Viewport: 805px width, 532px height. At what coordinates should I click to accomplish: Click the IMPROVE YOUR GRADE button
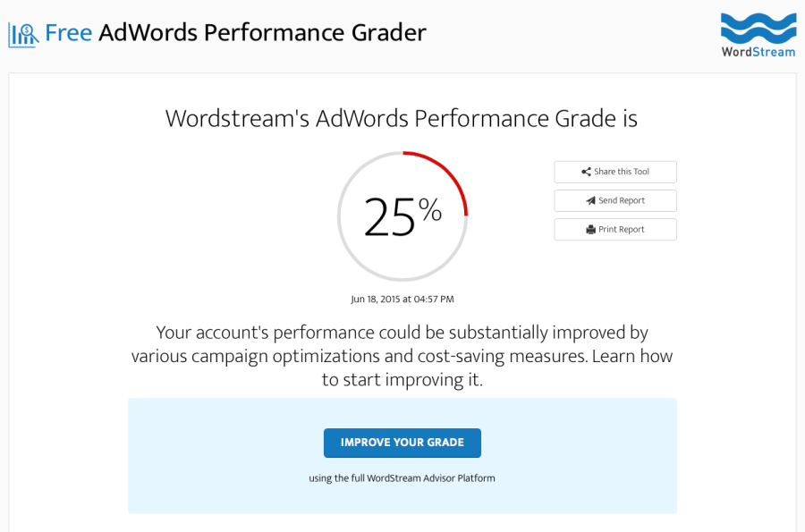(x=402, y=443)
